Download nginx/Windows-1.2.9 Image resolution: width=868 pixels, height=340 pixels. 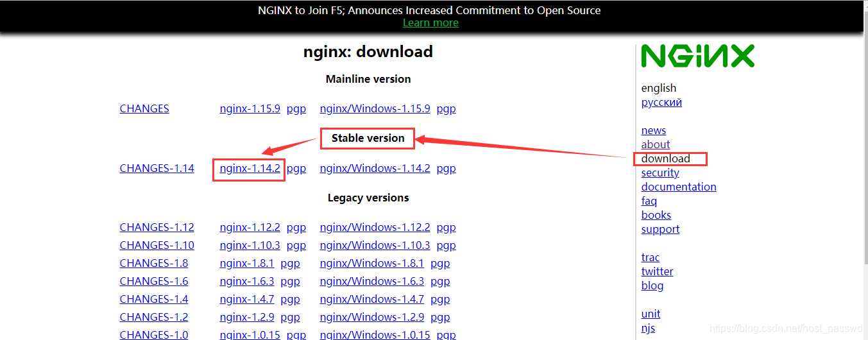click(x=372, y=317)
